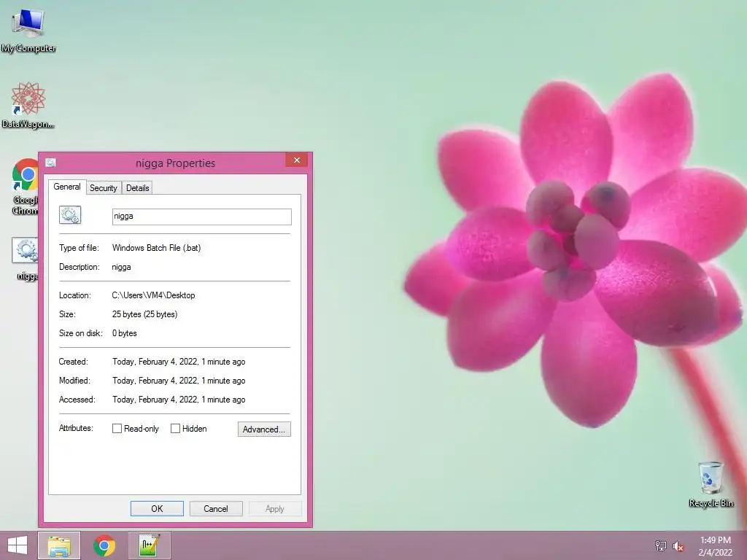Close the Properties dialog
This screenshot has height=560, width=747.
[x=296, y=160]
